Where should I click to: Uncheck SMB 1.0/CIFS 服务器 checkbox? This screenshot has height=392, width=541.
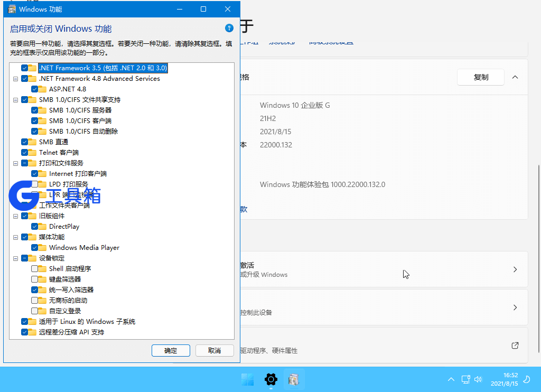coord(34,110)
